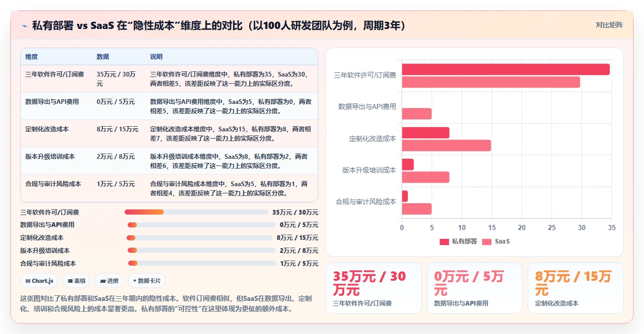The height and width of the screenshot is (334, 644).
Task: Click the 说明 text starting 三年软件许可/订阅费维度中
Action: (230, 79)
